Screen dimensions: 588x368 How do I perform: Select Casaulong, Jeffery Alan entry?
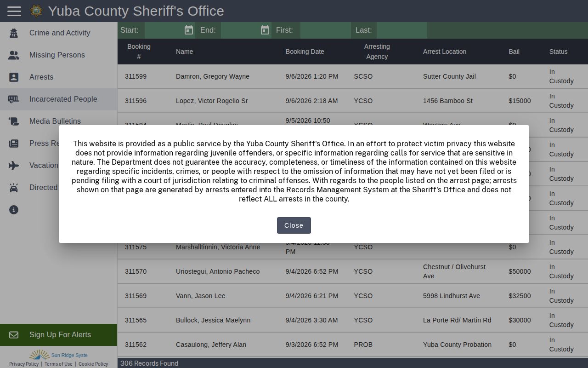[x=211, y=345]
